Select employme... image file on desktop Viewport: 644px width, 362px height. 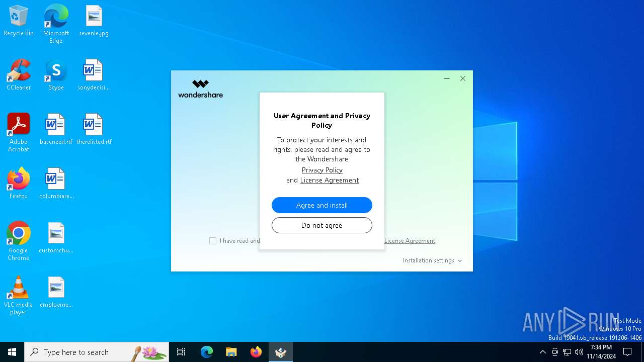click(56, 292)
